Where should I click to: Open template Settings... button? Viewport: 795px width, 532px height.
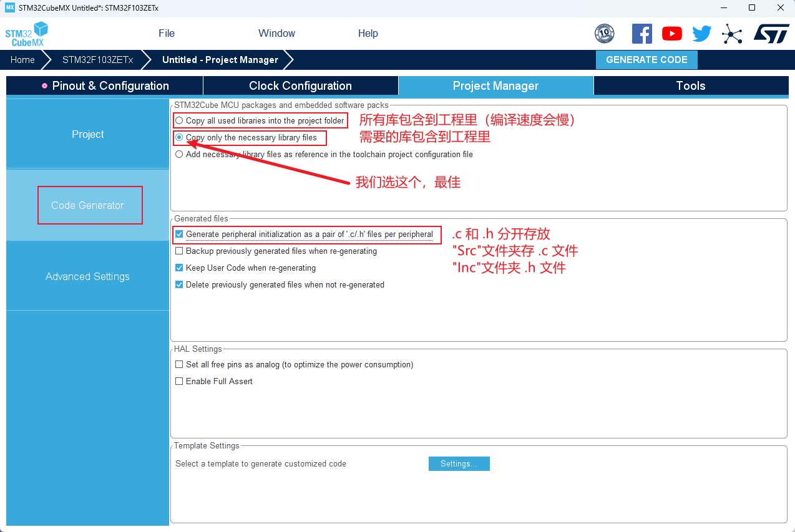pos(459,464)
